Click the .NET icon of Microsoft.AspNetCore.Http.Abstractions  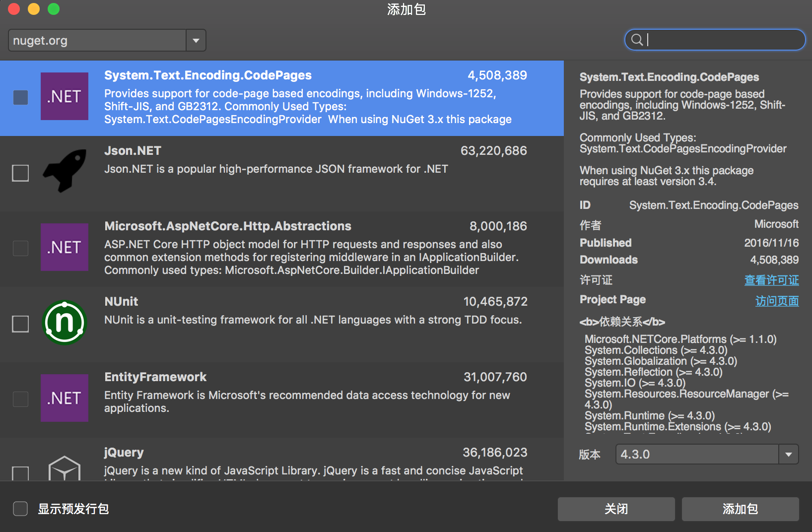coord(65,247)
